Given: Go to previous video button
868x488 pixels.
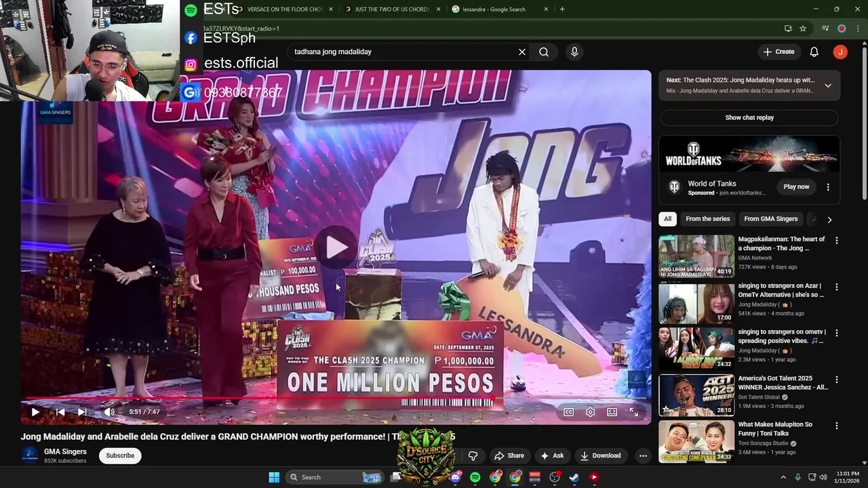Looking at the screenshot, I should [x=60, y=411].
